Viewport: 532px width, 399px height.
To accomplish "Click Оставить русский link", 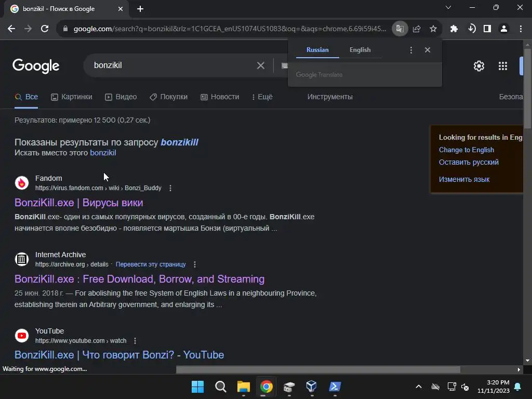I will point(469,162).
